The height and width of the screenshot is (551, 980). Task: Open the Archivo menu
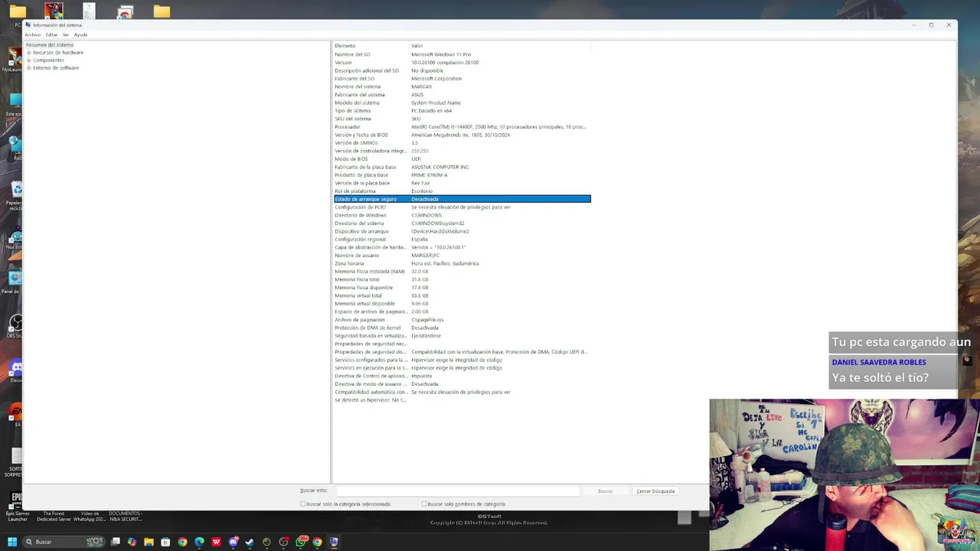click(x=33, y=35)
